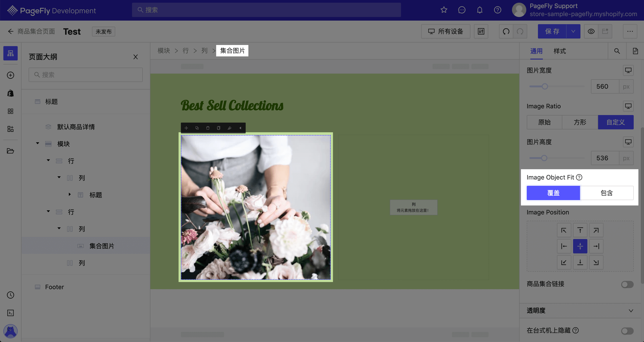Switch to the 样式 tab
Screen dimensions: 644x342
pyautogui.click(x=559, y=51)
